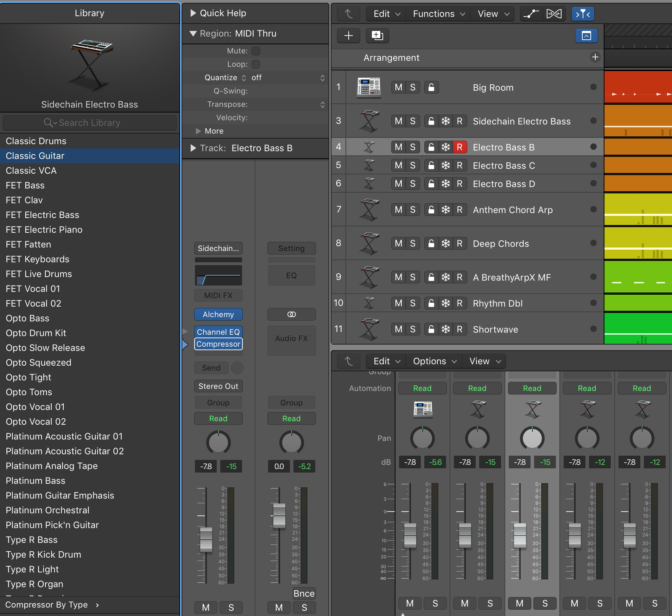Image resolution: width=672 pixels, height=616 pixels.
Task: Click the automation curve icon in the toolbar
Action: coord(531,14)
